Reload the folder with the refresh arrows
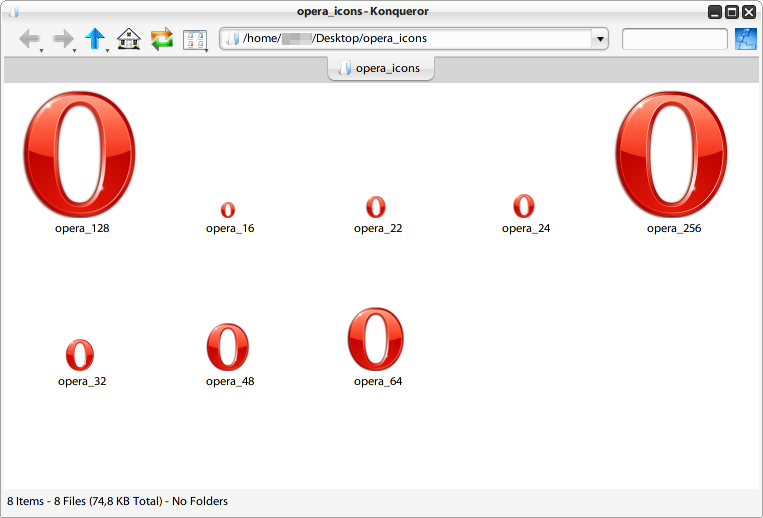 pyautogui.click(x=162, y=39)
